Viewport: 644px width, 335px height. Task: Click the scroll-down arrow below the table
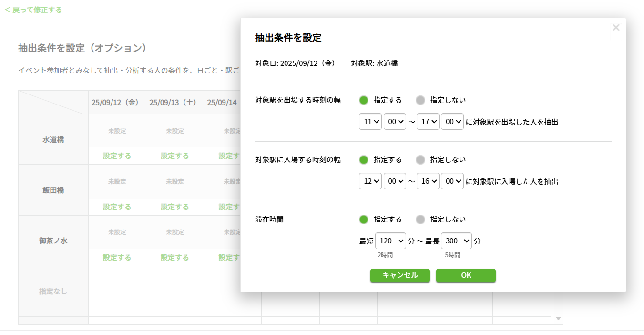point(559,318)
